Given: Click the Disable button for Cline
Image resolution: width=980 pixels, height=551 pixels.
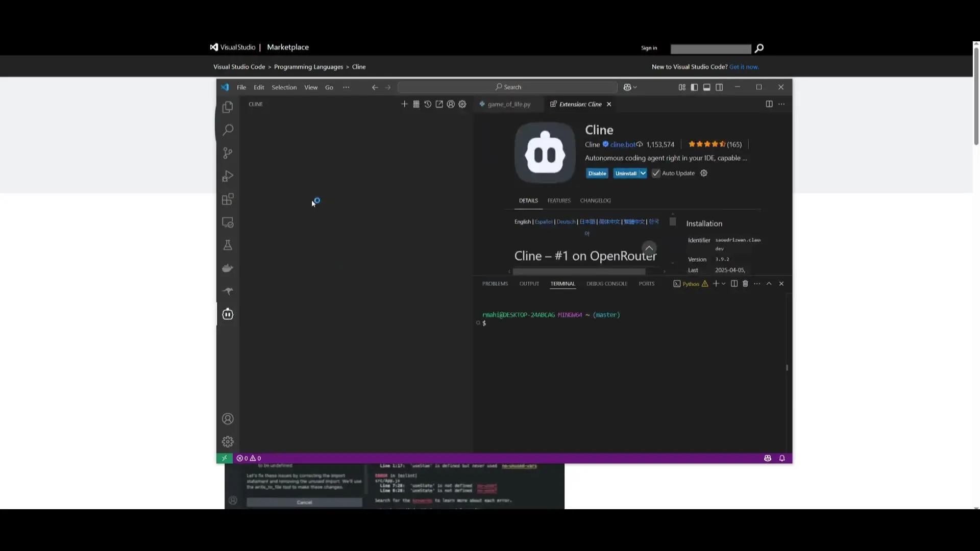Looking at the screenshot, I should pyautogui.click(x=597, y=173).
